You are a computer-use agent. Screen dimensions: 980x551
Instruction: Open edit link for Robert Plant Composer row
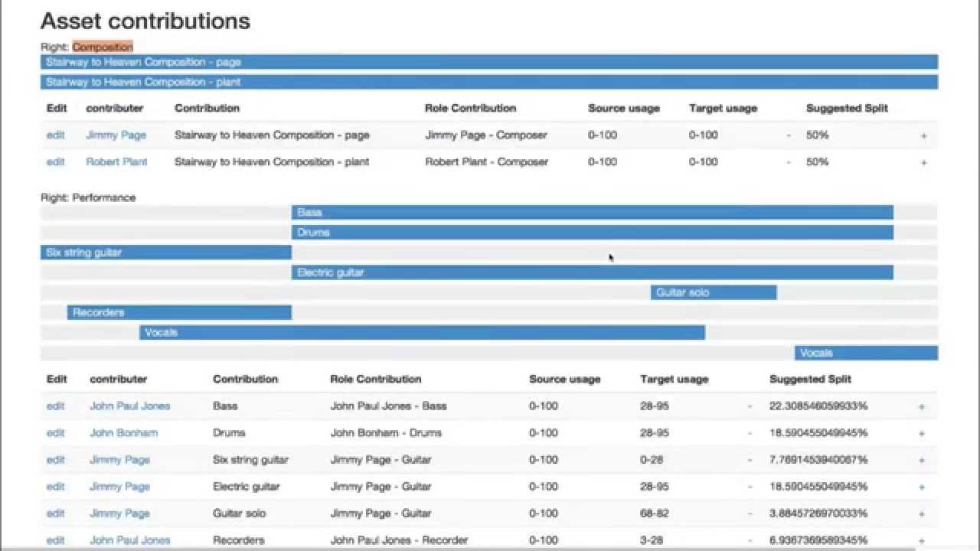click(x=56, y=161)
